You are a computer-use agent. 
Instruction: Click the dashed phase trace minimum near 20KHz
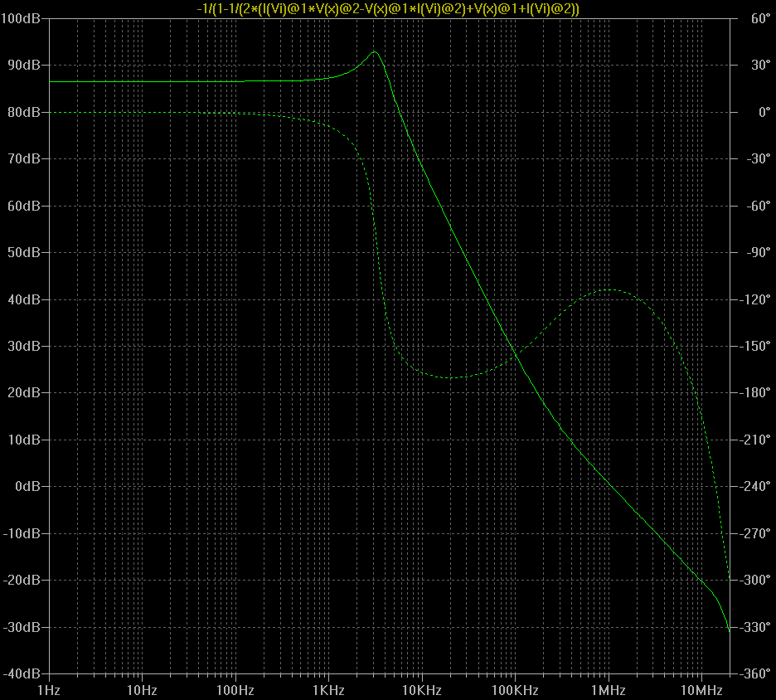(450, 377)
